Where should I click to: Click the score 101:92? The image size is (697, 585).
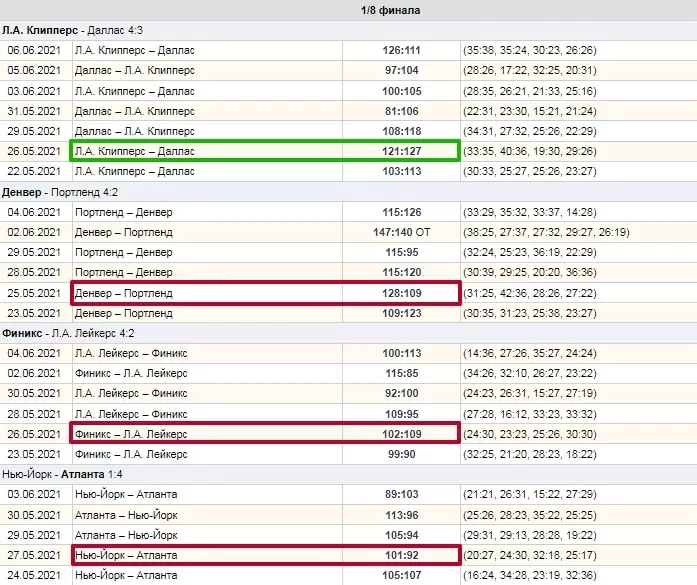coord(401,555)
